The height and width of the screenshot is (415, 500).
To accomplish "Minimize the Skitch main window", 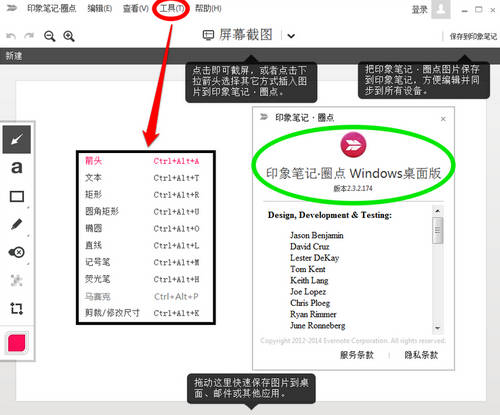I will point(464,10).
